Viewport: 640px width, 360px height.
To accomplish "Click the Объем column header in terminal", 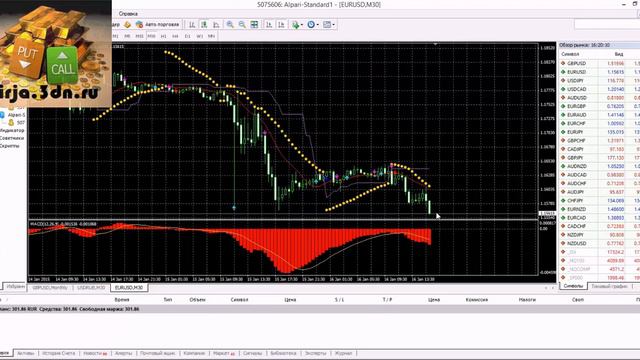I will pyautogui.click(x=197, y=300).
